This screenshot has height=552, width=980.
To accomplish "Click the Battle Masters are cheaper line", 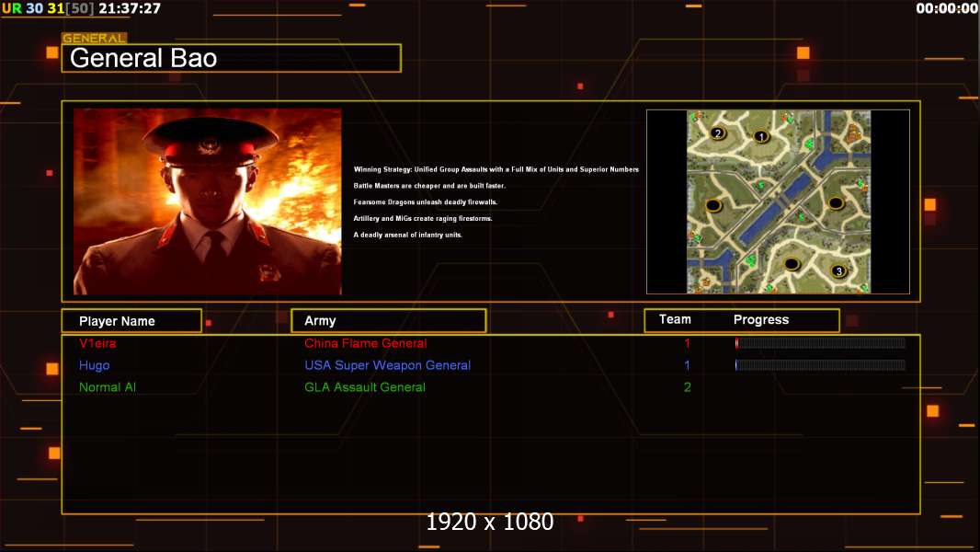I will [x=429, y=186].
